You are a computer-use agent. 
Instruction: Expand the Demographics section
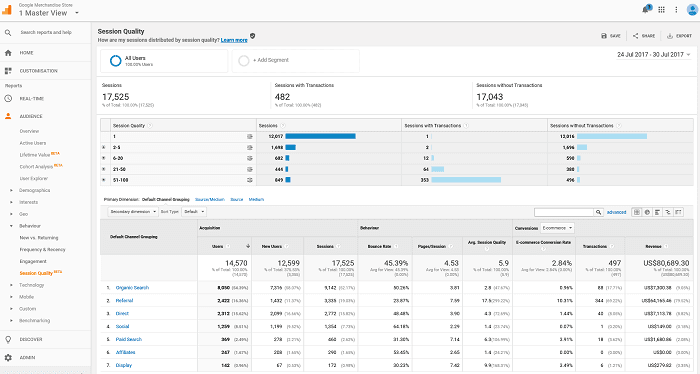click(x=11, y=191)
